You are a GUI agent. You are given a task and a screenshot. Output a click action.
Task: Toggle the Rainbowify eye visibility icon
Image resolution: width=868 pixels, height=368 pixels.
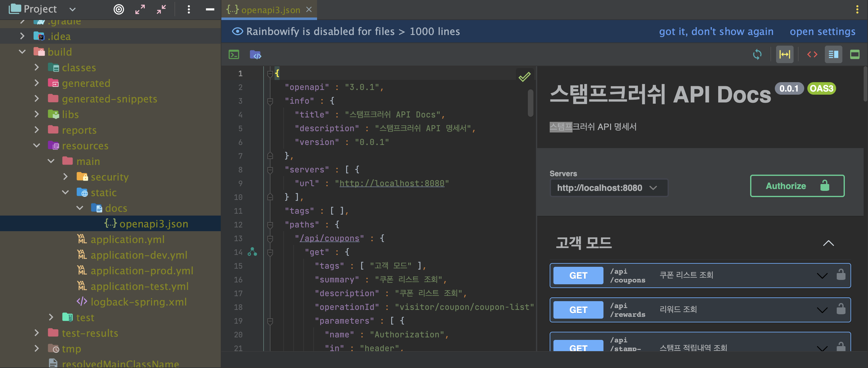tap(238, 31)
